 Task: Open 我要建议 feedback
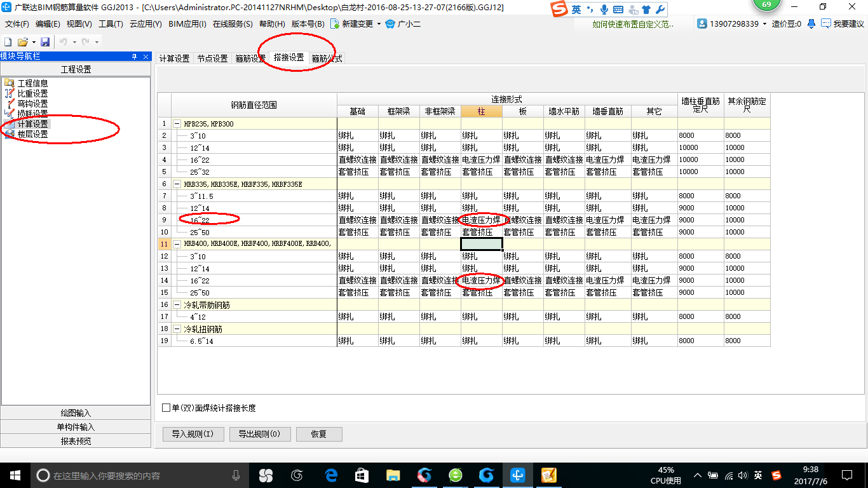[x=843, y=24]
